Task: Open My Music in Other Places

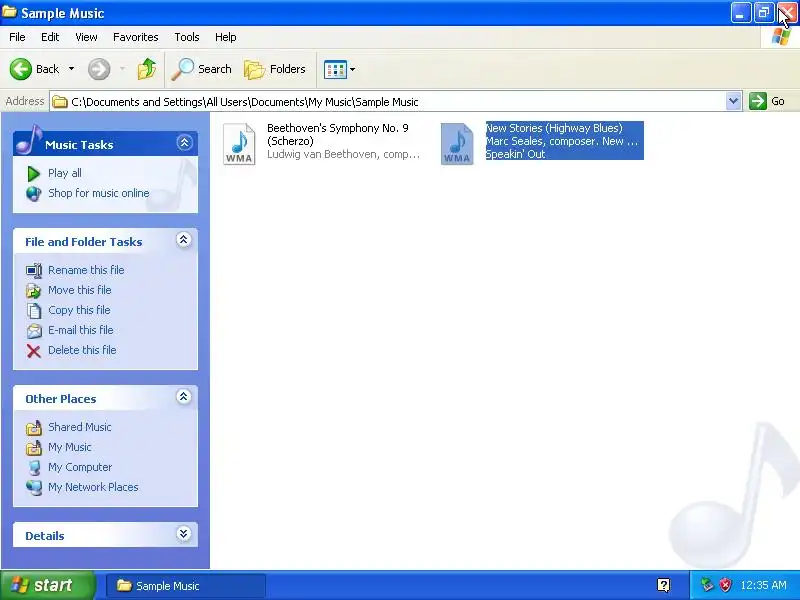Action: point(69,447)
